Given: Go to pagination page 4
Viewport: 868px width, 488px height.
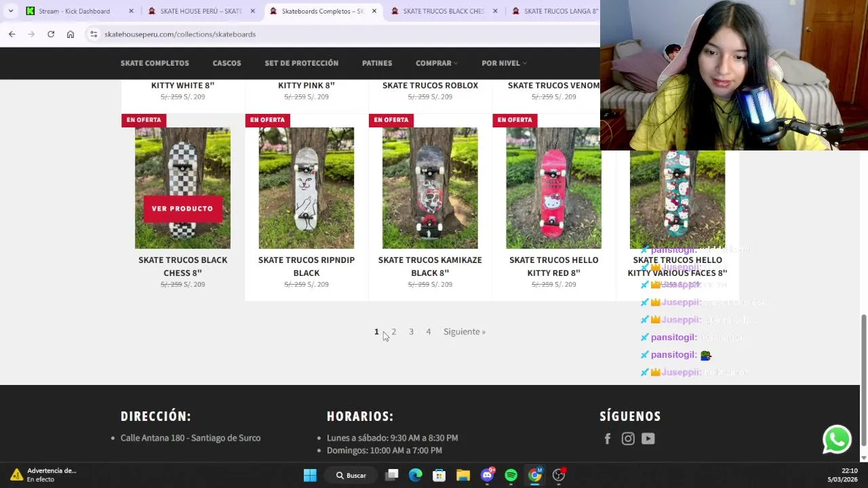Looking at the screenshot, I should pyautogui.click(x=428, y=331).
